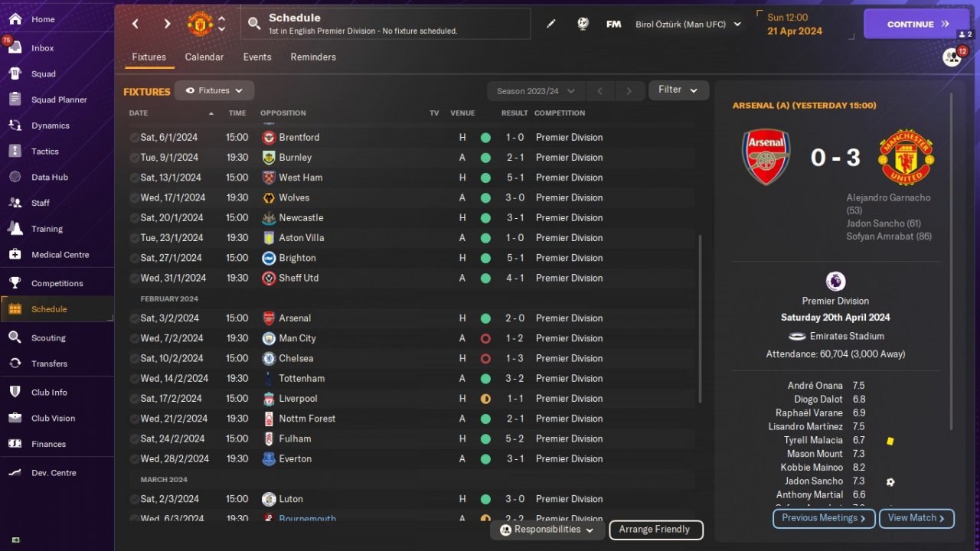Open the Filter dropdown

point(678,90)
